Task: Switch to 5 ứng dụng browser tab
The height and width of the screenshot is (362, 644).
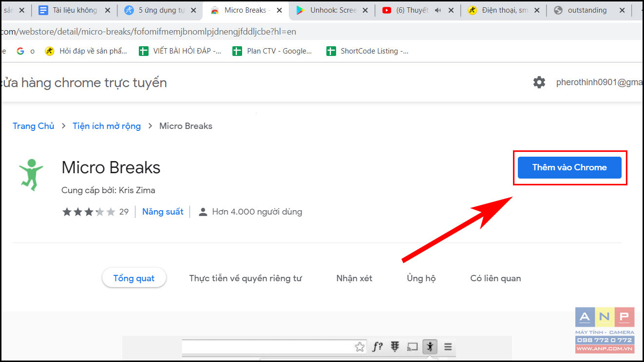Action: click(161, 10)
